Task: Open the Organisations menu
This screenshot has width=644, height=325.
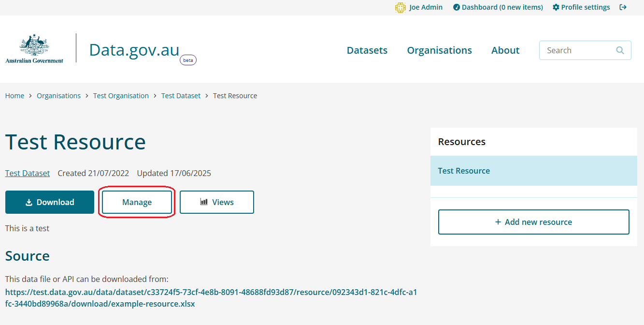Action: pos(440,50)
